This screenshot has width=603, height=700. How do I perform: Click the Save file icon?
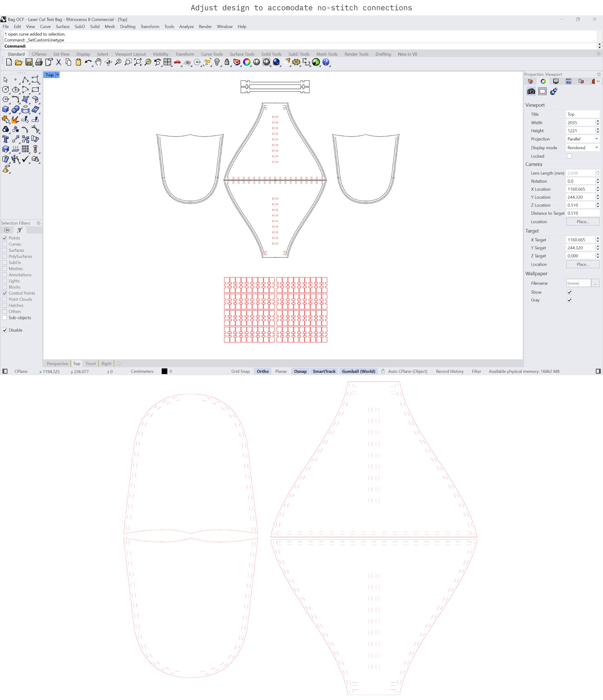[x=29, y=62]
